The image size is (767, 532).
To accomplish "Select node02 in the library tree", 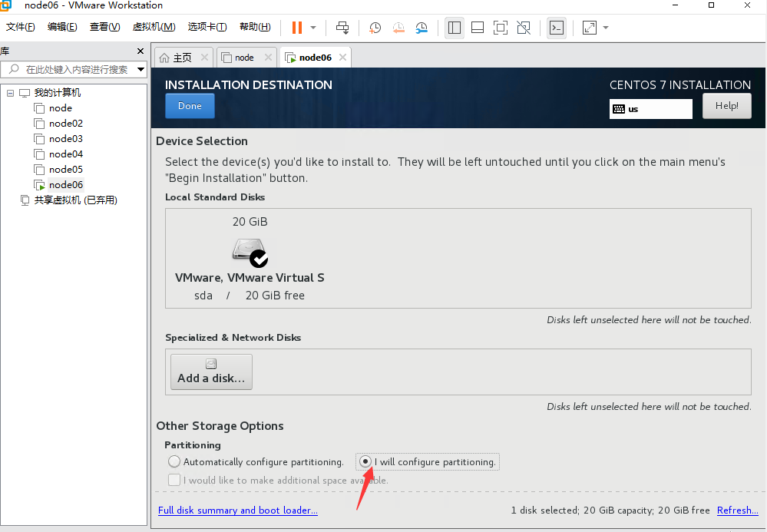I will 65,124.
